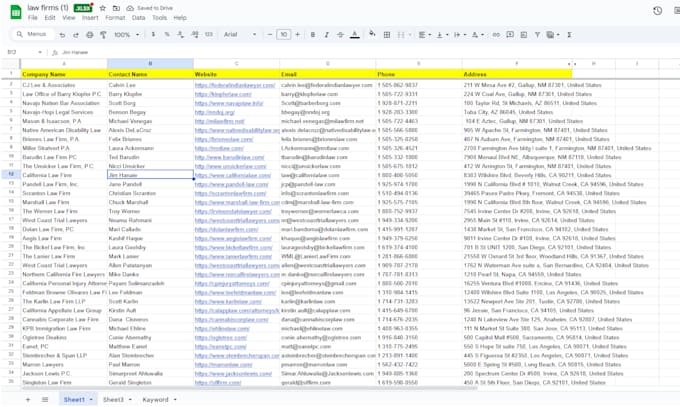Click the Insert link icon
Image resolution: width=680 pixels, height=407 pixels.
click(x=496, y=35)
